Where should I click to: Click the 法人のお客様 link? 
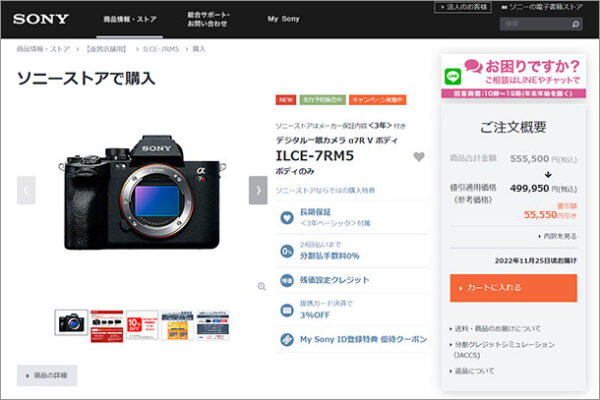pyautogui.click(x=463, y=7)
